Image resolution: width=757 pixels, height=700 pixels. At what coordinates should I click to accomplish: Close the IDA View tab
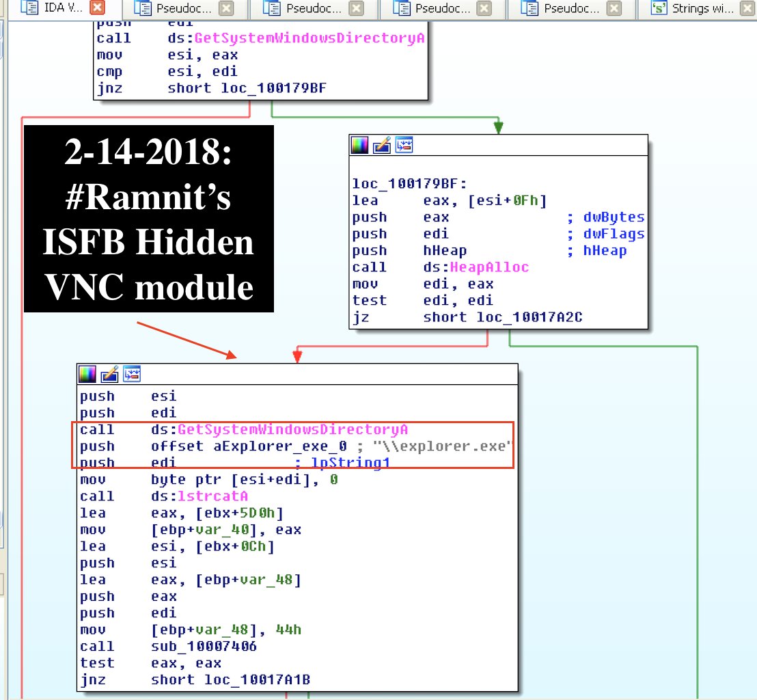pos(98,8)
